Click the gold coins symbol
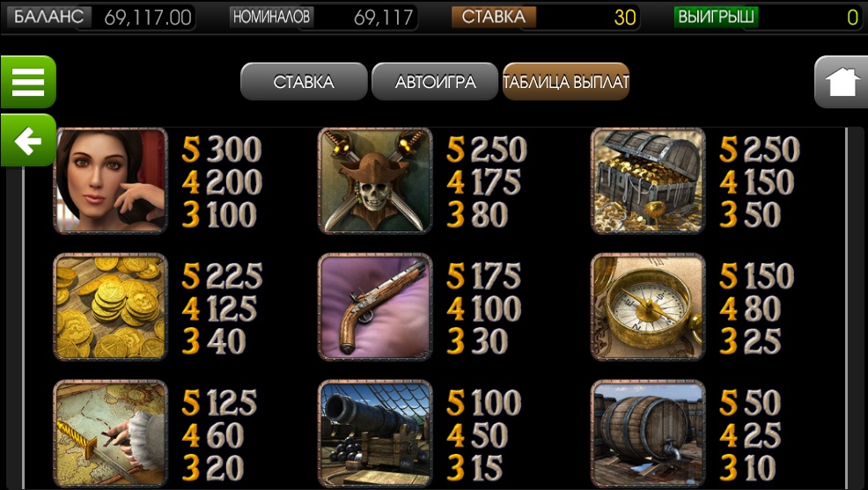 (111, 306)
